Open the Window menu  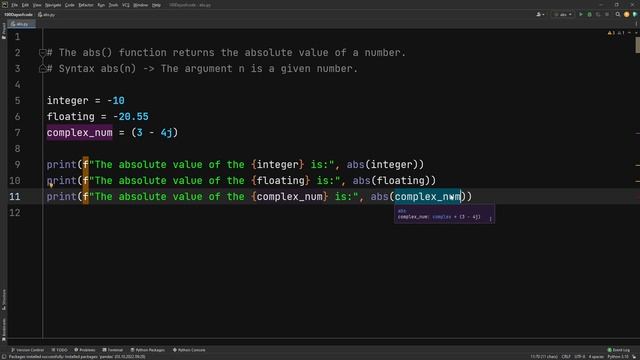[x=141, y=5]
